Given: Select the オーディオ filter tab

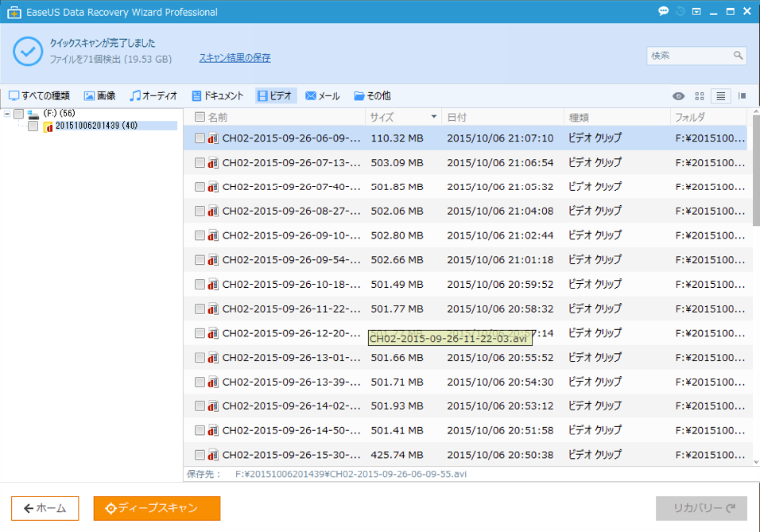Looking at the screenshot, I should coord(153,96).
